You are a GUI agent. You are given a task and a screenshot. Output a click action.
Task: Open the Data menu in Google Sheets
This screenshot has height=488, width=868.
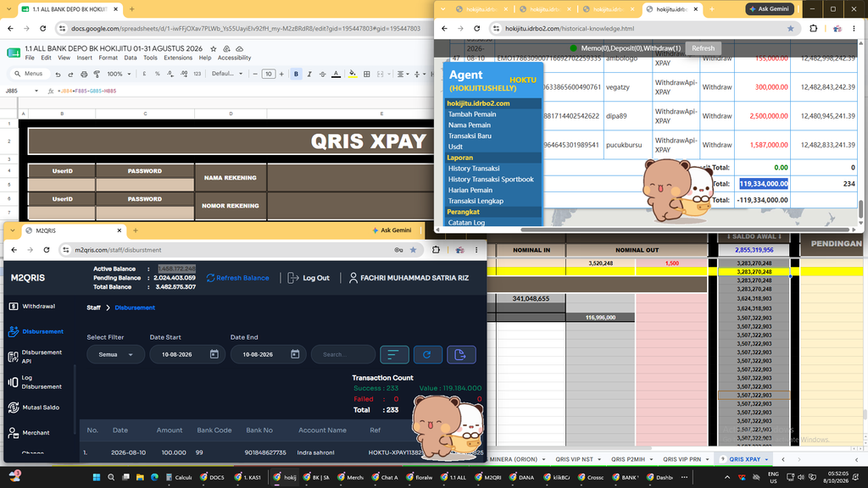[130, 58]
